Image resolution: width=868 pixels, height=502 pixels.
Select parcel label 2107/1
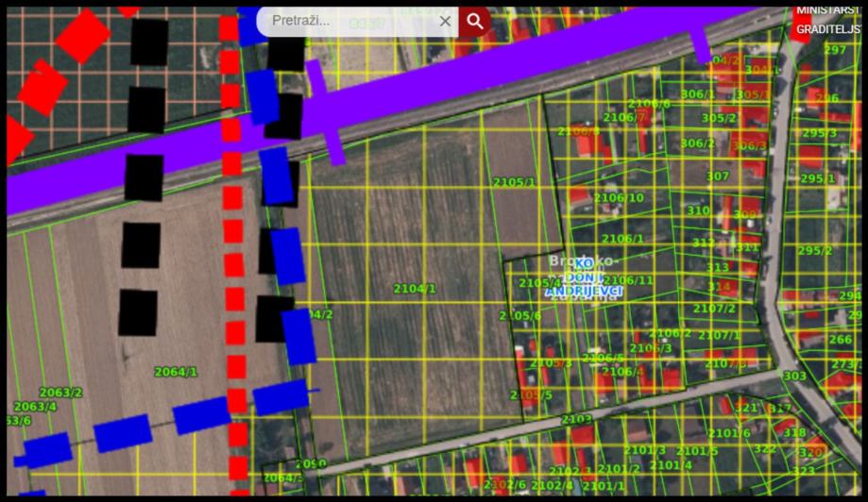pos(719,336)
